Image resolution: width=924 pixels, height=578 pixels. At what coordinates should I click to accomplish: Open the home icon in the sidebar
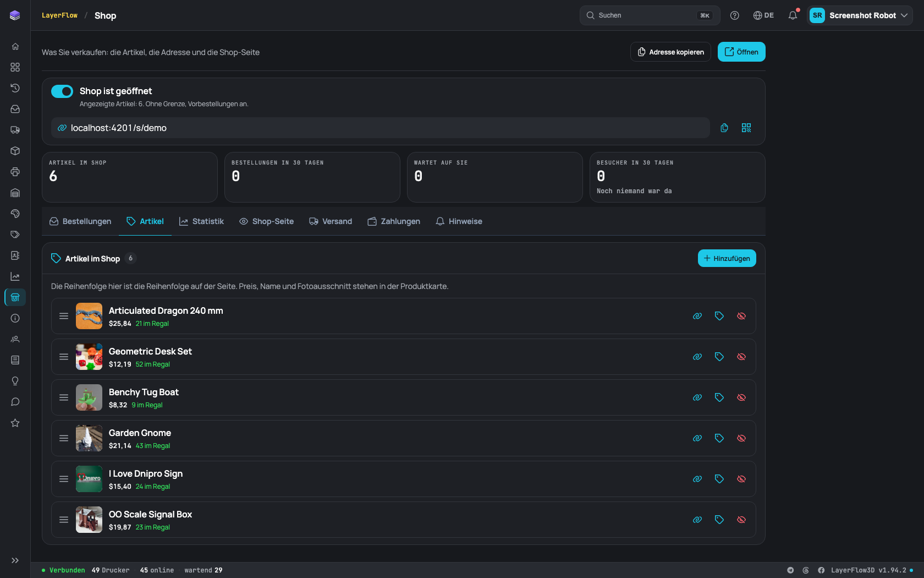(15, 46)
